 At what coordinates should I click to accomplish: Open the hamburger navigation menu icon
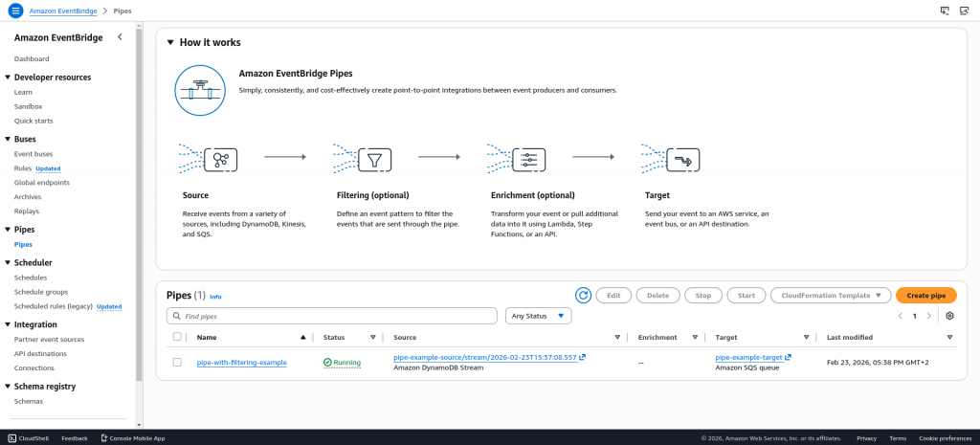click(x=15, y=11)
